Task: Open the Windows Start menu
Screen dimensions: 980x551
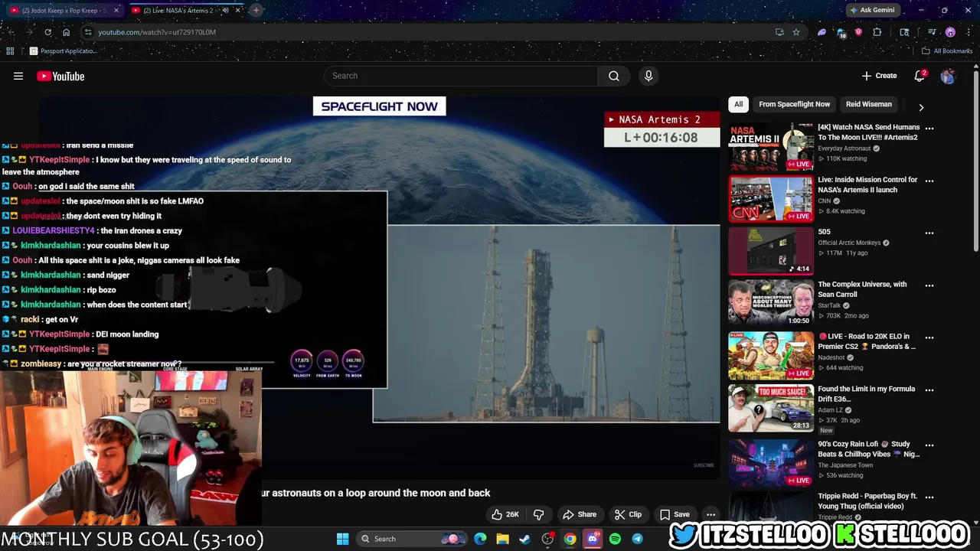Action: coord(343,539)
